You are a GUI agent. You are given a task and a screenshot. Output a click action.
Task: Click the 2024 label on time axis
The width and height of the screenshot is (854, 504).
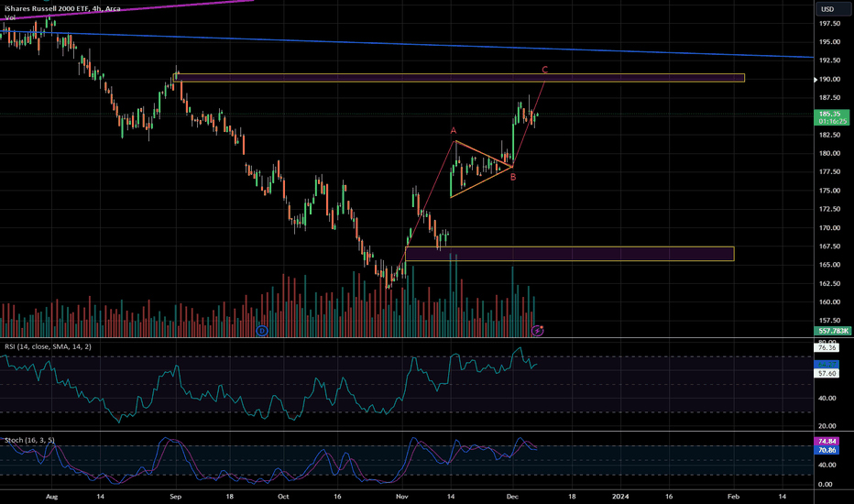pyautogui.click(x=620, y=497)
